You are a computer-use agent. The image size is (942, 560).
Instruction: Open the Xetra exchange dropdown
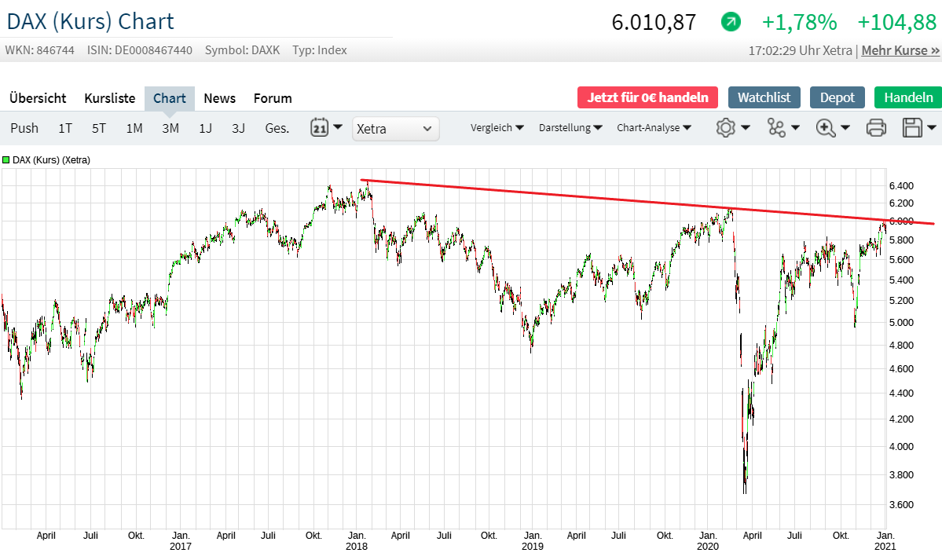[395, 128]
